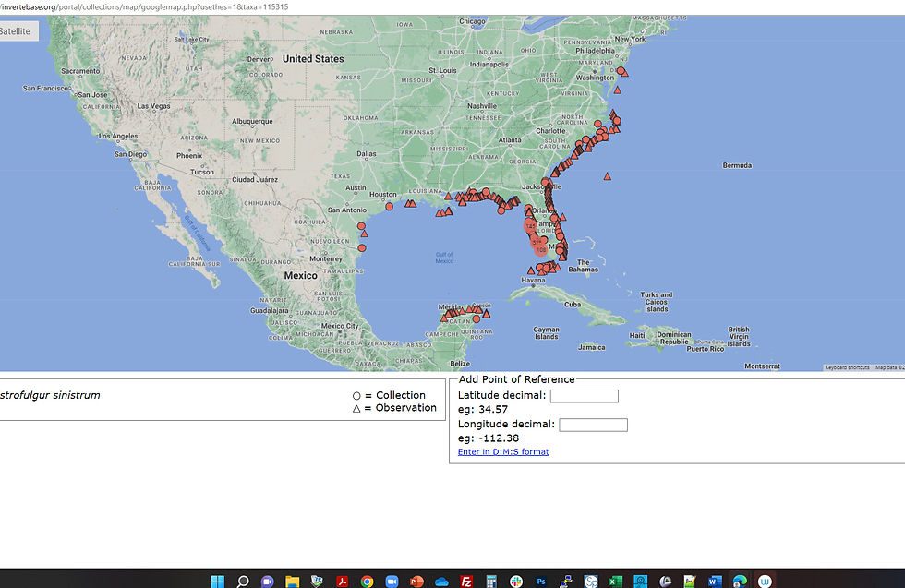Open the Enter in D:M:S format link
The height and width of the screenshot is (588, 905).
[x=503, y=451]
